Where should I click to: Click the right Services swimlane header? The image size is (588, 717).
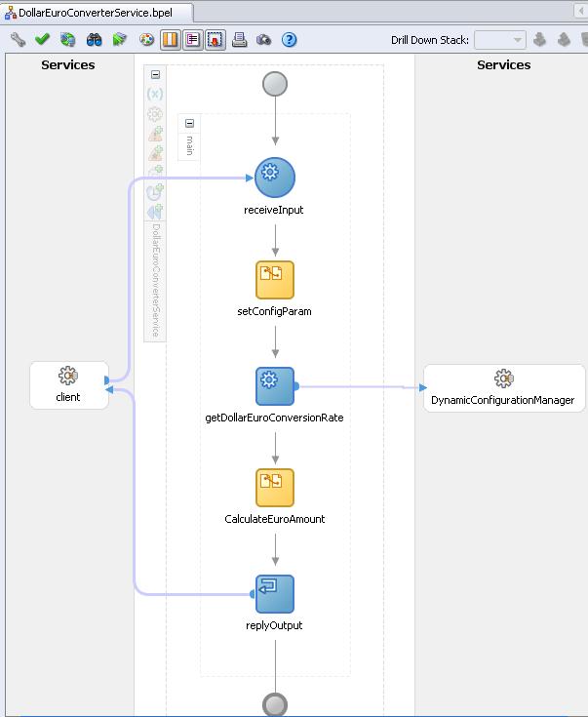click(504, 65)
